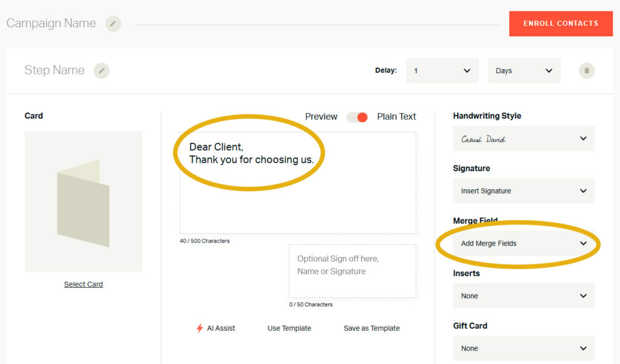
Task: Click Save as Template
Action: (x=372, y=328)
